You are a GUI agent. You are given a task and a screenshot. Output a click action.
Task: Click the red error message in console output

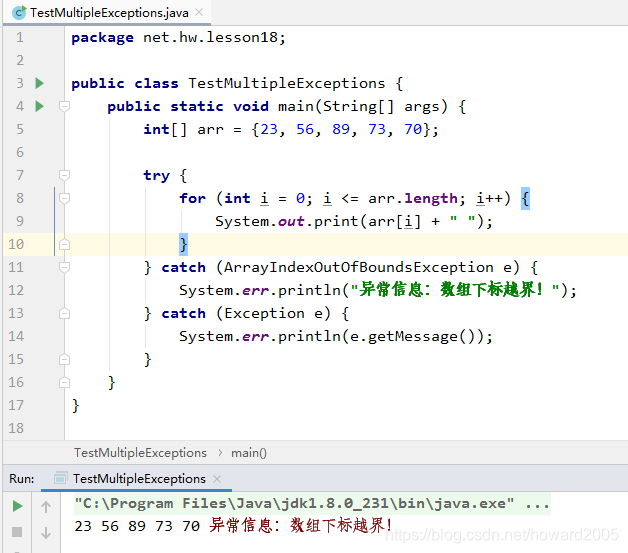pos(301,525)
